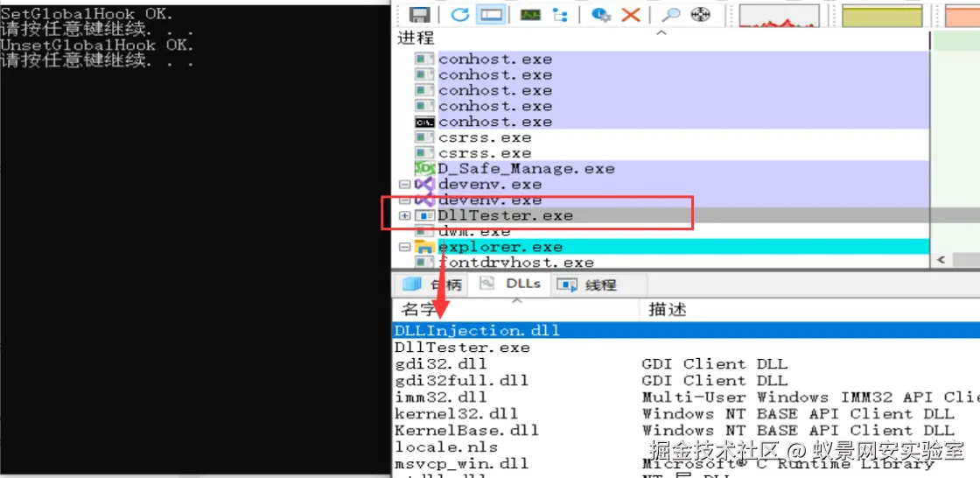Open the System Information graph icon
980x478 pixels.
coord(530,14)
